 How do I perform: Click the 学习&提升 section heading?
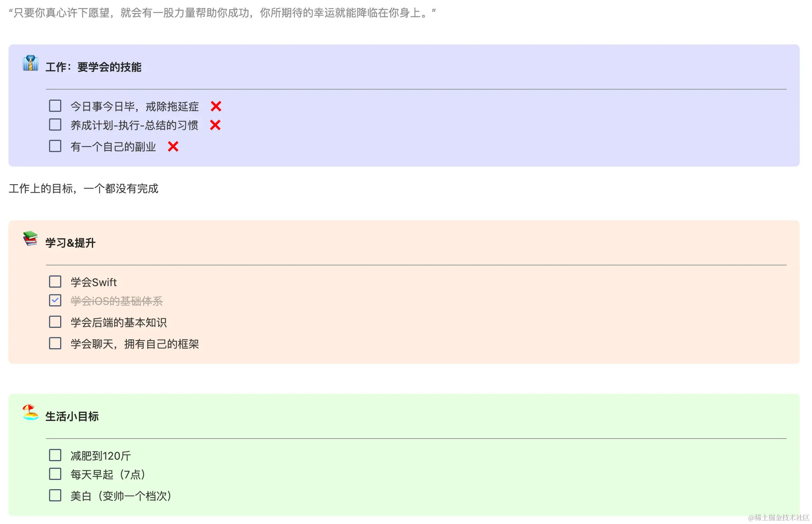(x=70, y=243)
